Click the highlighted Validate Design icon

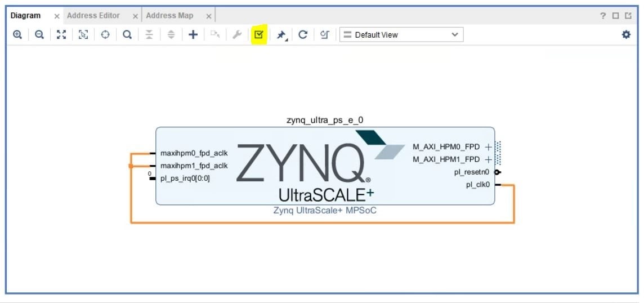click(259, 34)
